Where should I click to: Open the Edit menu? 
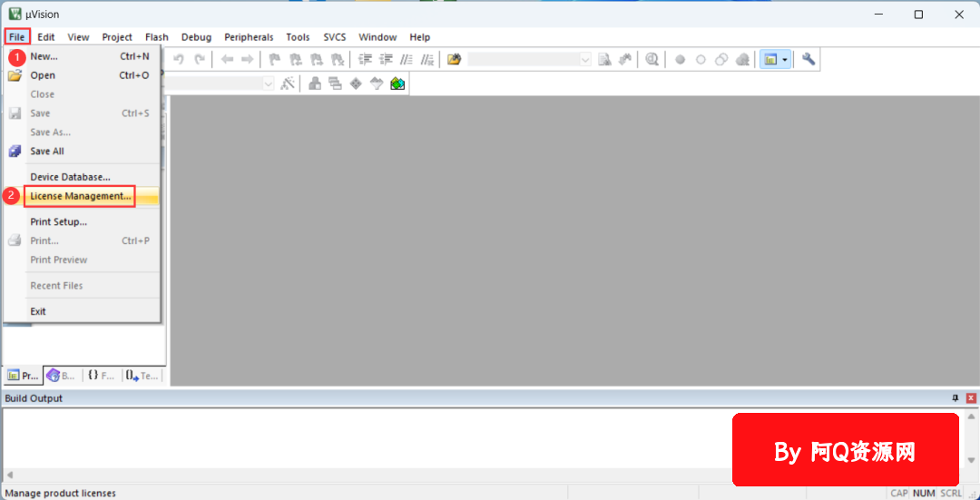point(46,37)
